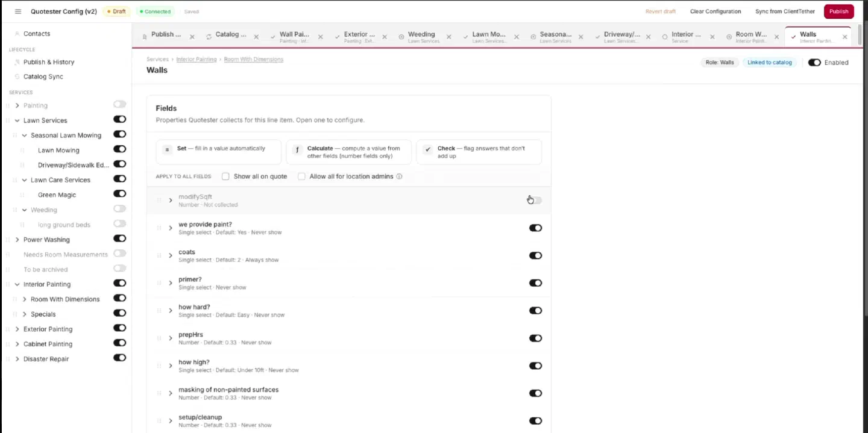The width and height of the screenshot is (868, 433).
Task: Open the Wall Painting tab
Action: pos(295,37)
